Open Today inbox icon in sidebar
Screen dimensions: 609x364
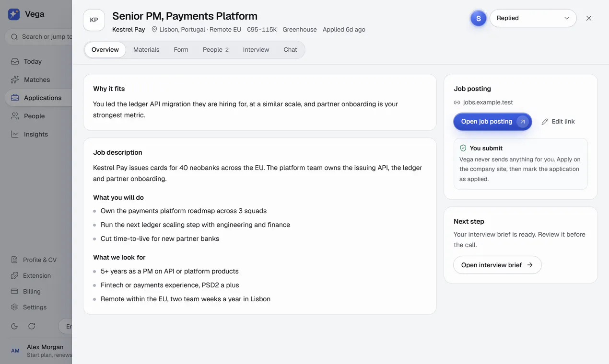coord(15,61)
